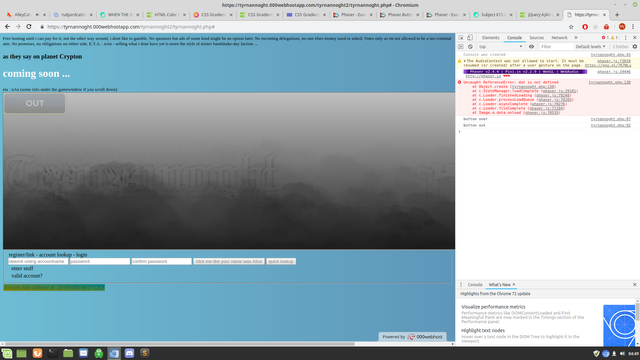Click the steemit voting accountname field

click(38, 261)
